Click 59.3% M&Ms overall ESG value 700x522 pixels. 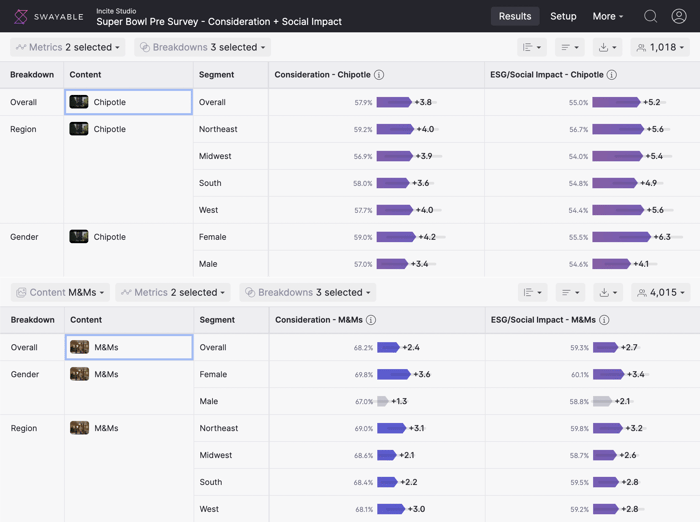(579, 347)
